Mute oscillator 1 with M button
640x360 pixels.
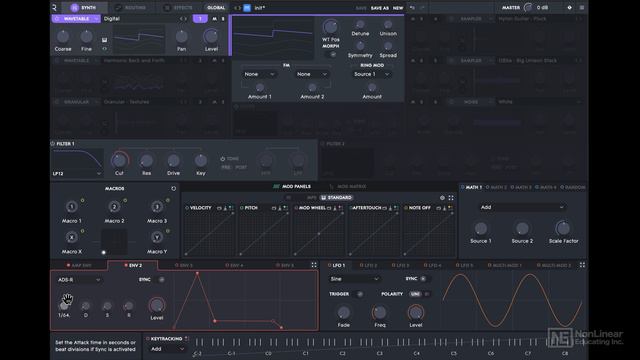[x=214, y=19]
